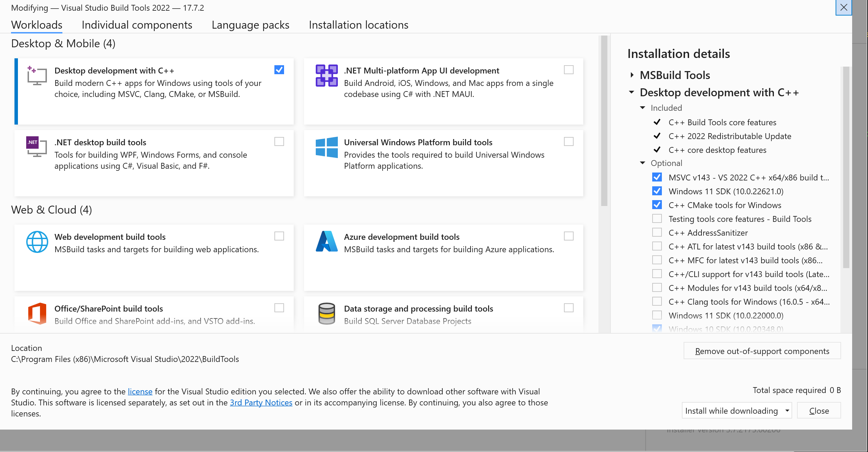Check the Azure development build tools checkbox
The image size is (868, 452).
pos(569,236)
